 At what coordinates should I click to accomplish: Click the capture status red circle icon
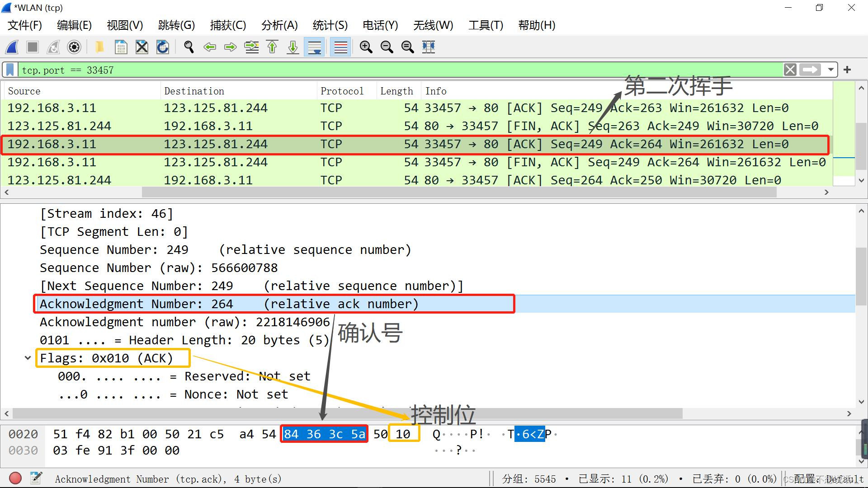[x=15, y=478]
